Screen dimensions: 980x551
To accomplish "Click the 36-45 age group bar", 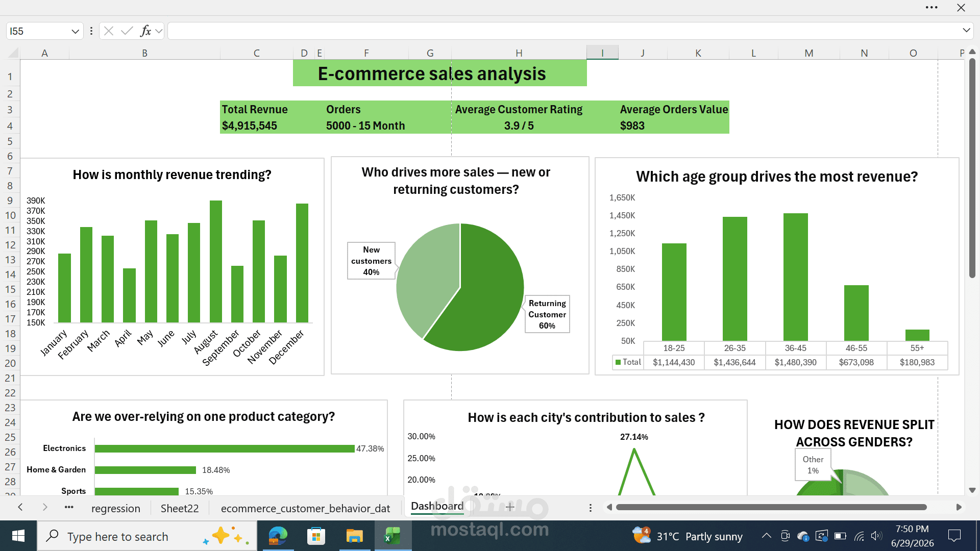I will pyautogui.click(x=795, y=277).
